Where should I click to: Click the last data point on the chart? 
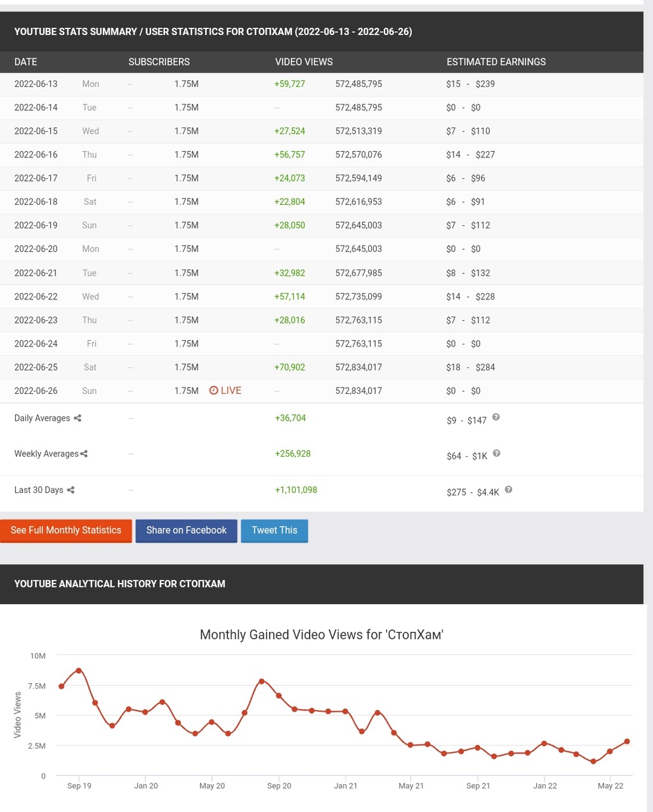click(627, 741)
